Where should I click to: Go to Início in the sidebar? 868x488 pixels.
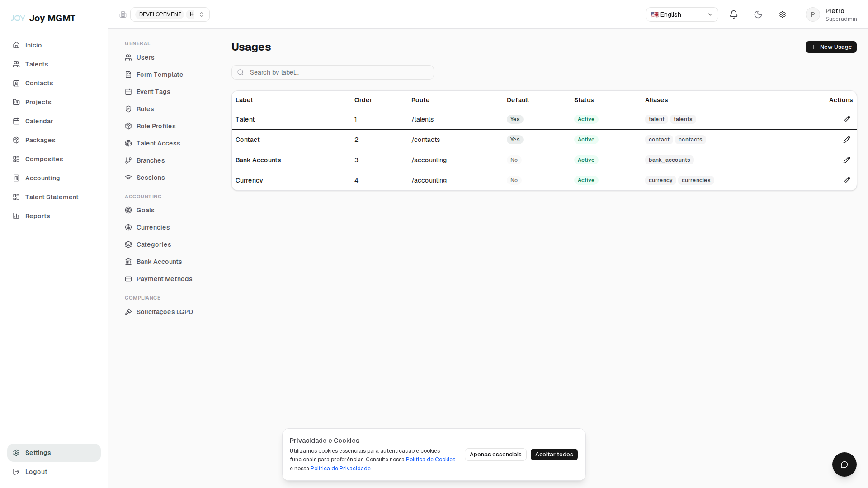[x=54, y=45]
